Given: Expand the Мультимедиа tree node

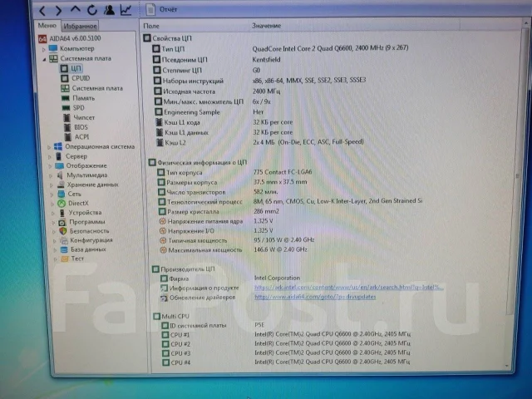Looking at the screenshot, I should 51,175.
